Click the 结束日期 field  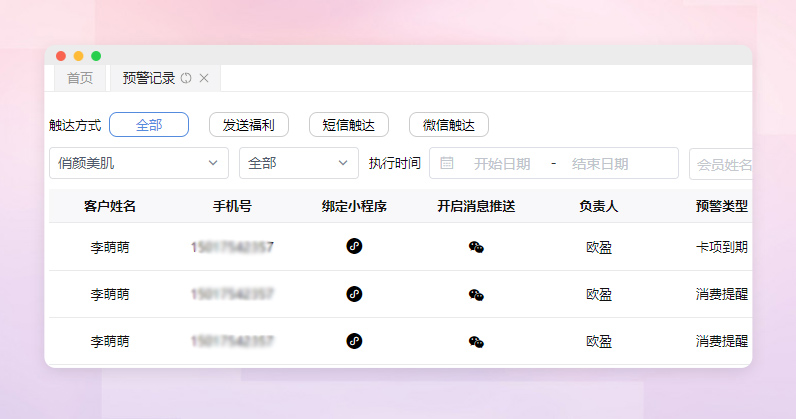pos(600,164)
